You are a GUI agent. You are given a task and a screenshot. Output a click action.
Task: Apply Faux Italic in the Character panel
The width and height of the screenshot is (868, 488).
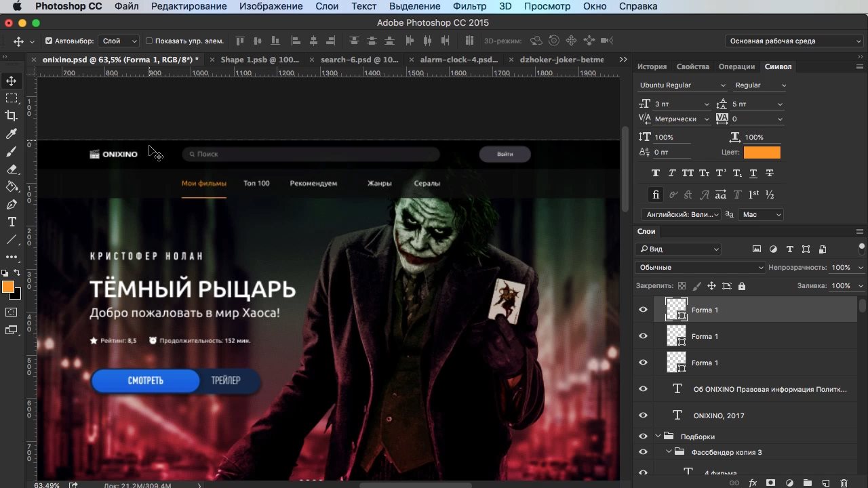tap(671, 174)
